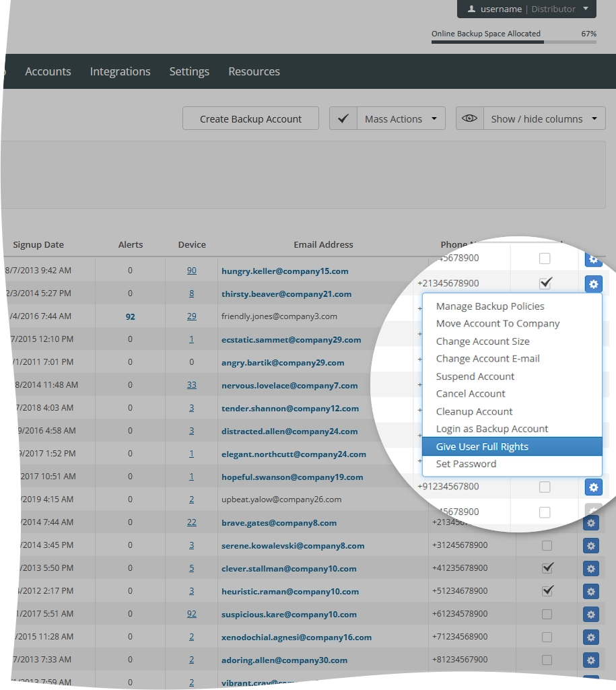Click the checkmark icon beside Mass Actions
This screenshot has width=616, height=690.
[343, 118]
